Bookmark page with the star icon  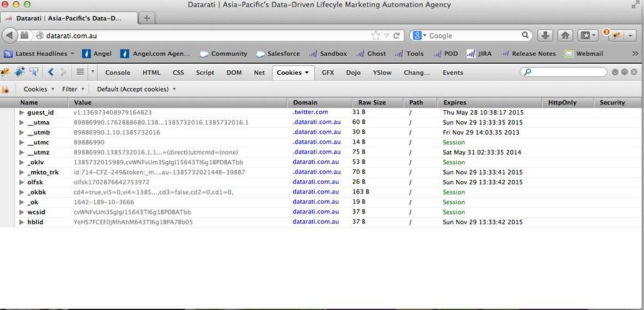pyautogui.click(x=376, y=35)
